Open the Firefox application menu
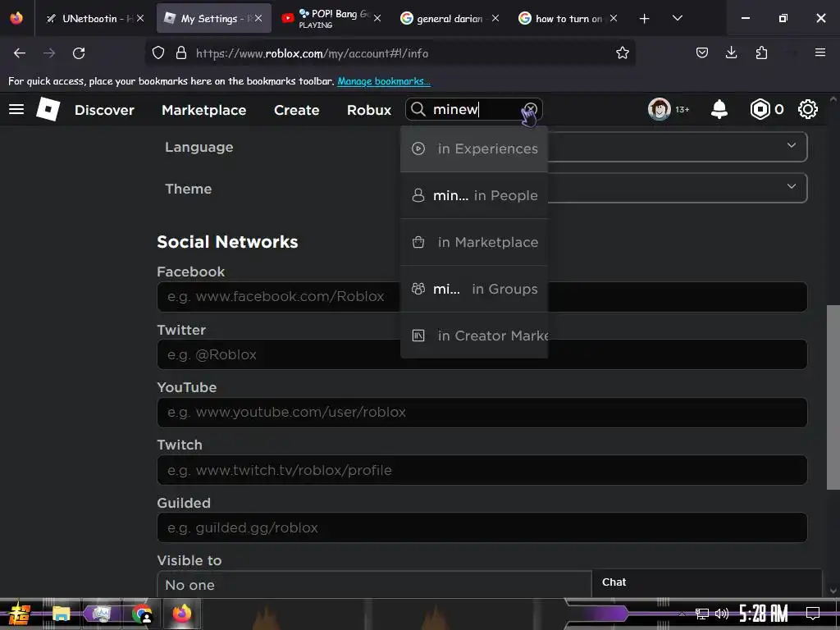The height and width of the screenshot is (630, 840). (x=819, y=52)
